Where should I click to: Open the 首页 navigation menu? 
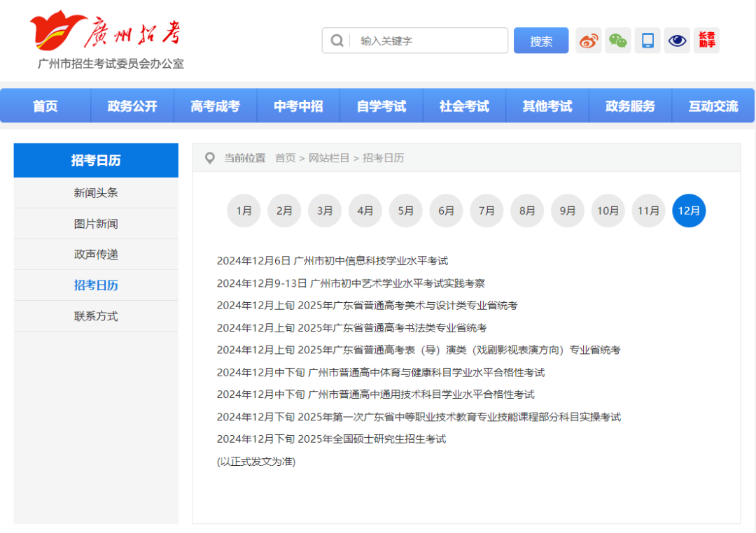45,106
